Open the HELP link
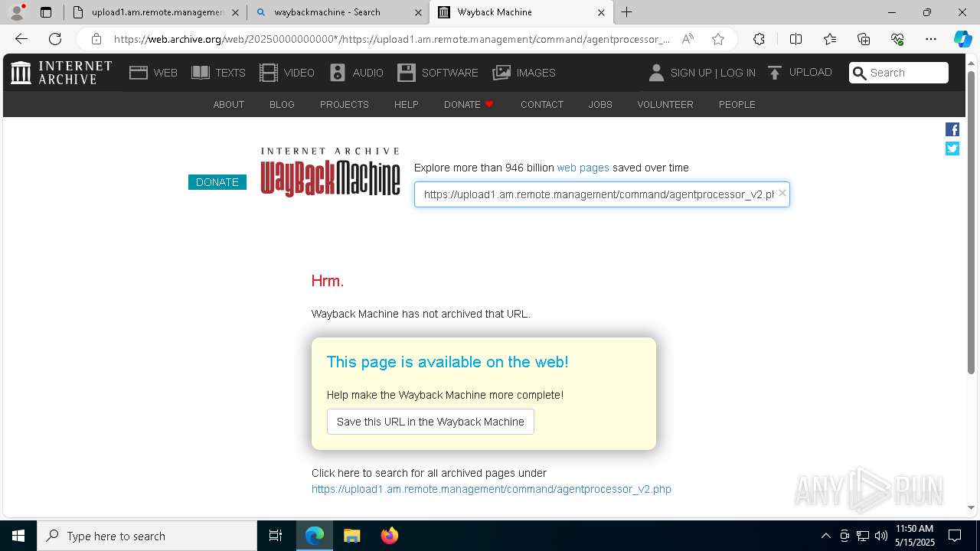Viewport: 980px width, 551px height. click(407, 104)
